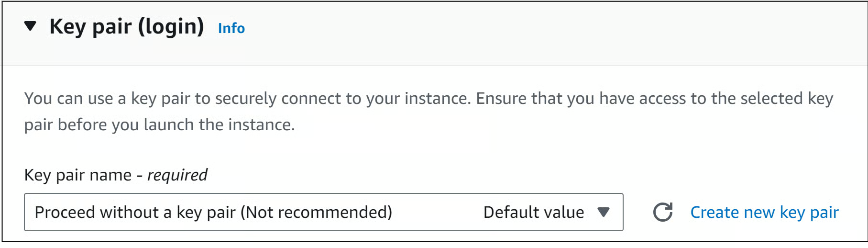Click the black triangle icon before heading
Viewport: 868px width, 248px height.
30,26
